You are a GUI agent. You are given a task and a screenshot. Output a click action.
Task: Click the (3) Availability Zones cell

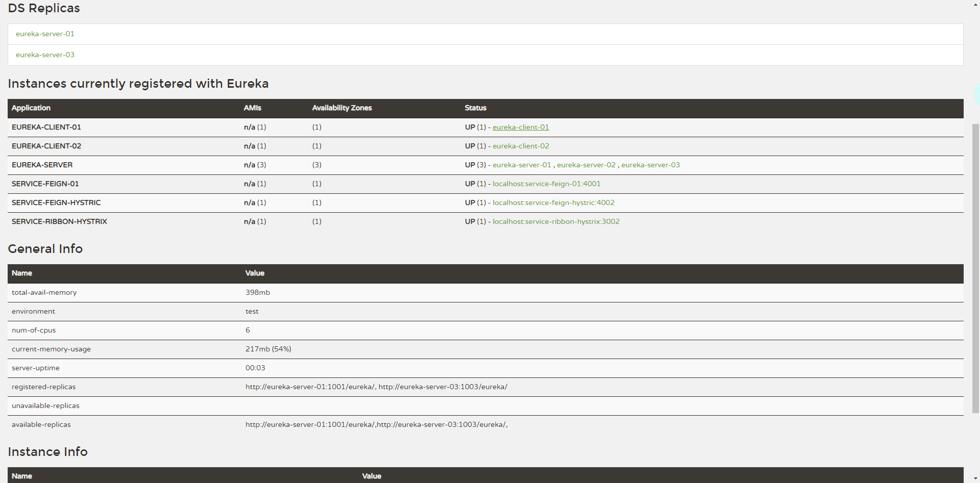point(317,165)
